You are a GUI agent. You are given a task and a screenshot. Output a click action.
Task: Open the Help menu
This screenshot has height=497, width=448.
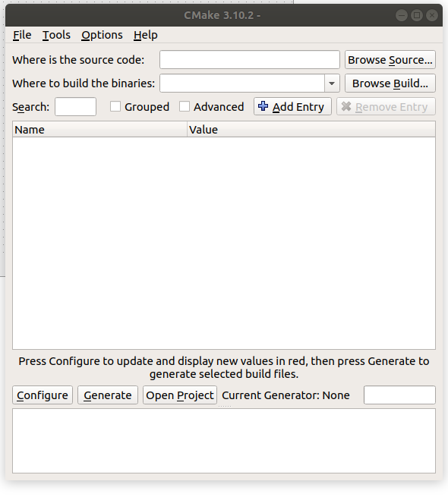pyautogui.click(x=145, y=35)
